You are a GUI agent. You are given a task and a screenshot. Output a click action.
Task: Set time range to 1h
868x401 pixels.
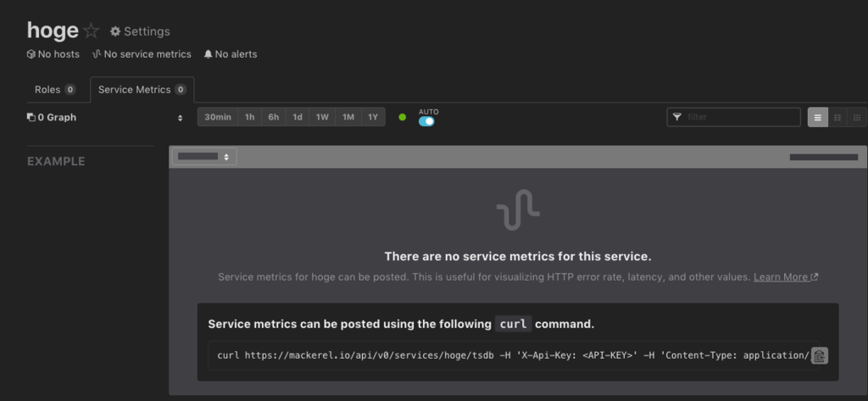pyautogui.click(x=250, y=117)
